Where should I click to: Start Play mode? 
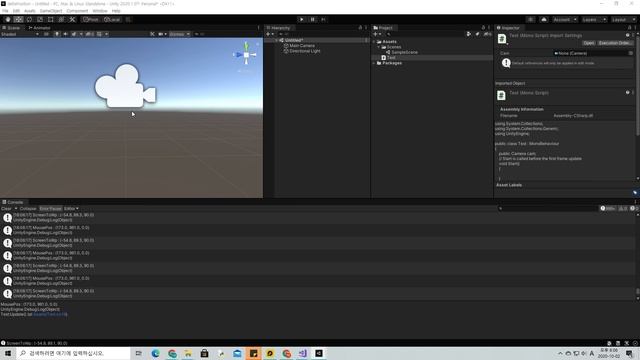coord(302,19)
